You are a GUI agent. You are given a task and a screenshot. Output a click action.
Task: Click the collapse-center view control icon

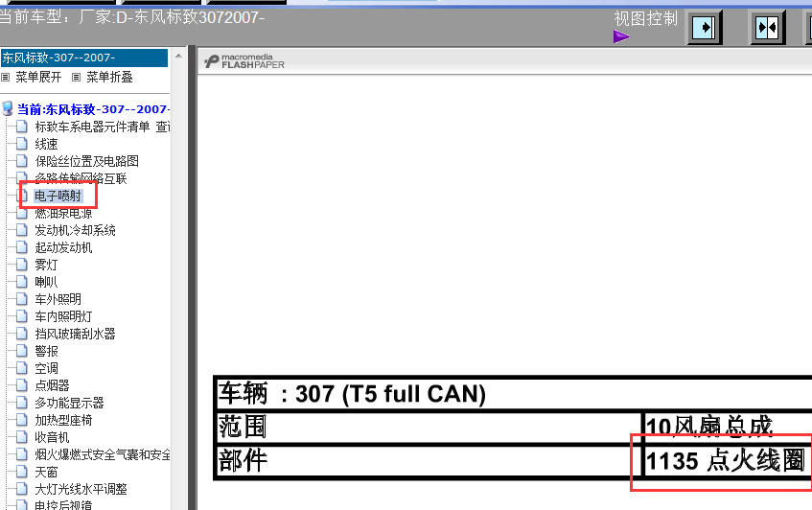(x=768, y=28)
